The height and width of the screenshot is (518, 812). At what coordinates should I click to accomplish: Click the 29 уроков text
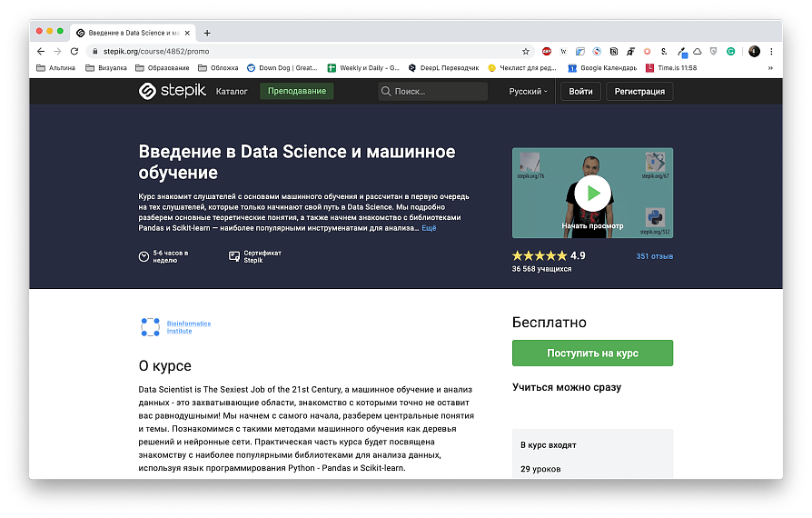click(540, 469)
